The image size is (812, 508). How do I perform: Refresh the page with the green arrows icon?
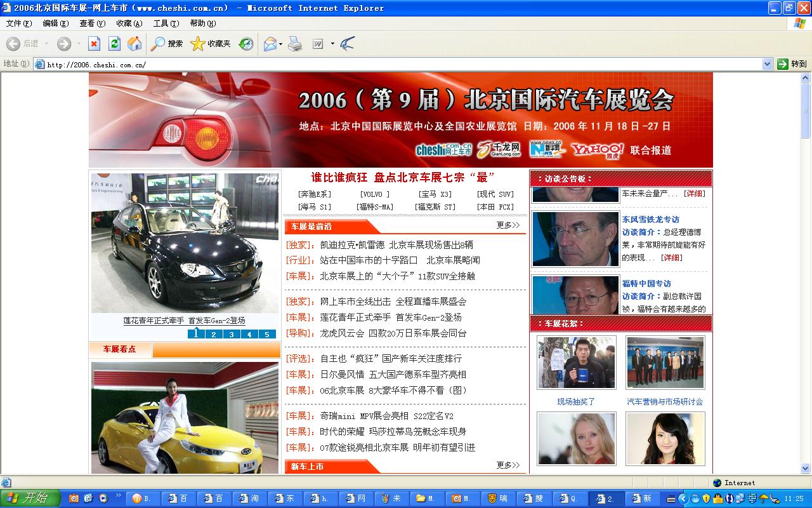coord(114,43)
